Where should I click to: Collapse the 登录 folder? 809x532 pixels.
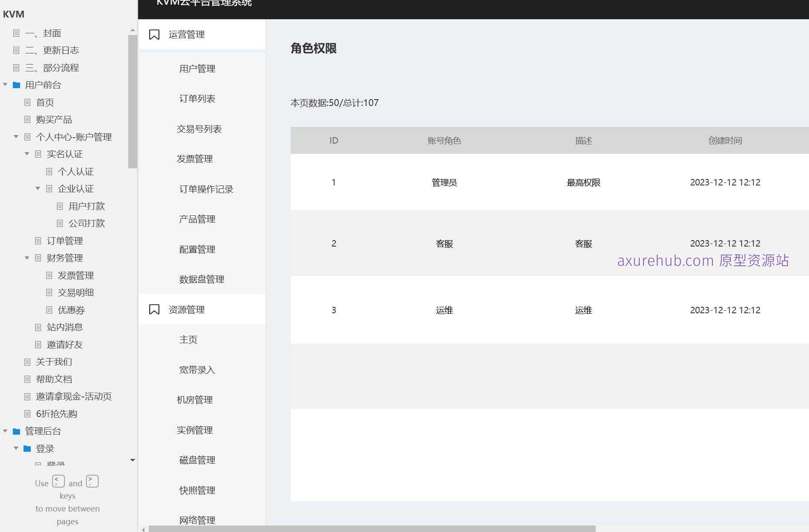point(16,448)
